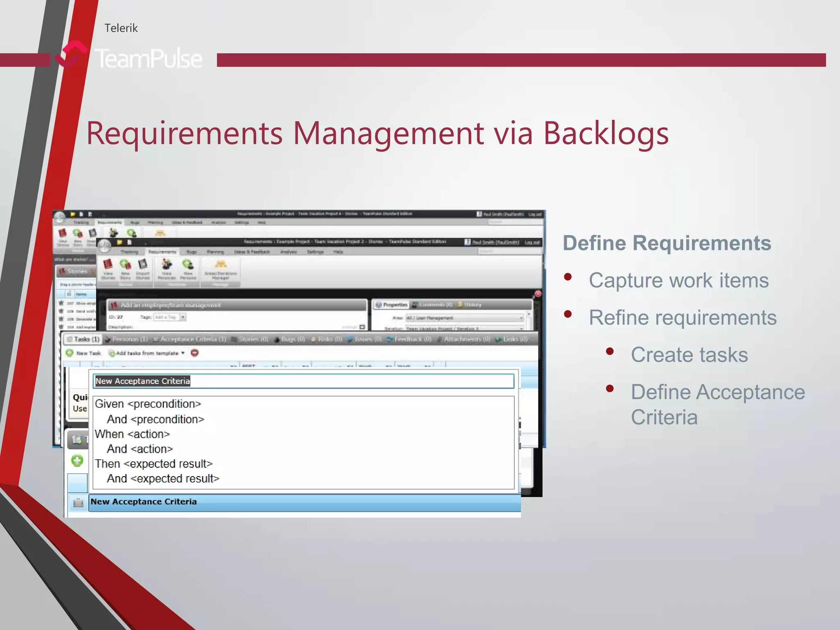Open the Settings ribbon tab

point(315,252)
